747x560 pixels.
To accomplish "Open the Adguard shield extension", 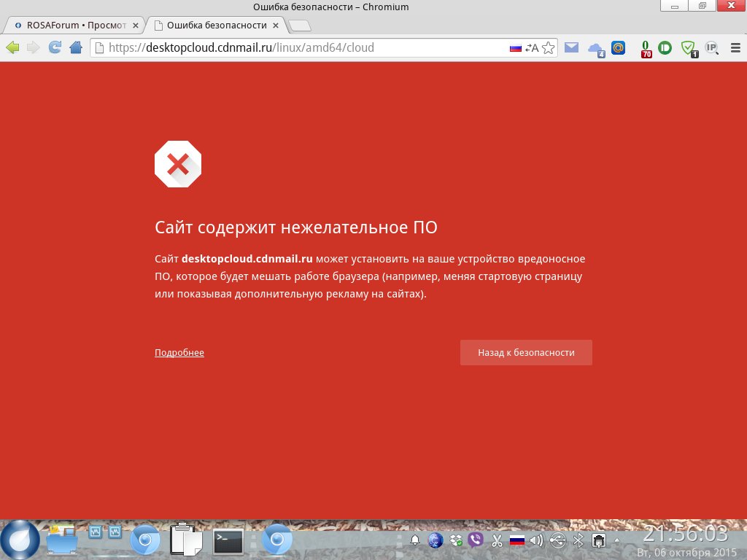I will tap(689, 49).
